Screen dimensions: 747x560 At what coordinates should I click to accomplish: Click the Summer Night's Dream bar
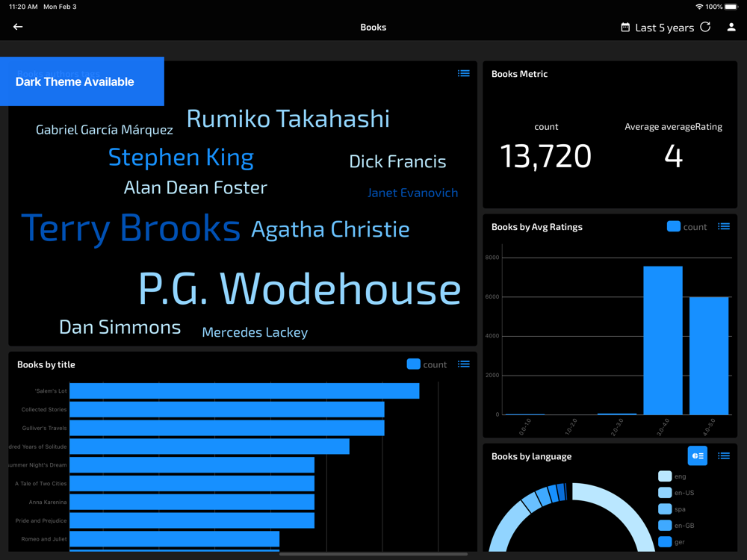click(192, 464)
